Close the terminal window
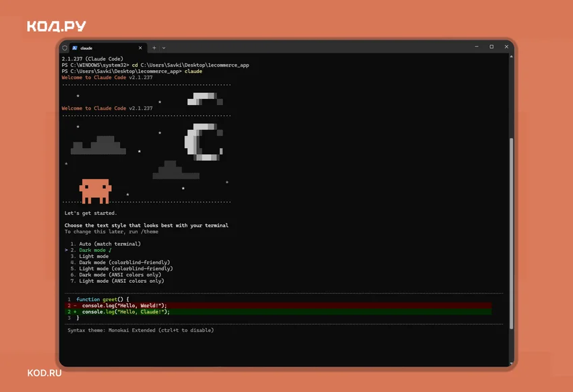 pyautogui.click(x=506, y=46)
